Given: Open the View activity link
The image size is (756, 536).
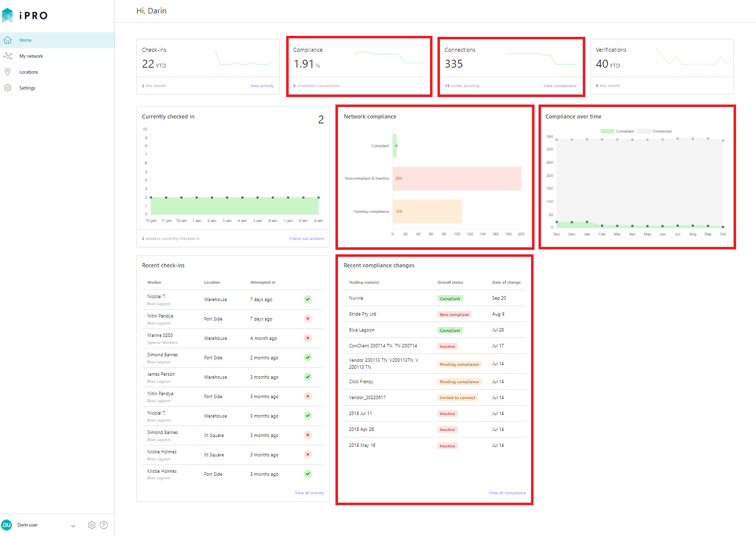Looking at the screenshot, I should pos(262,86).
